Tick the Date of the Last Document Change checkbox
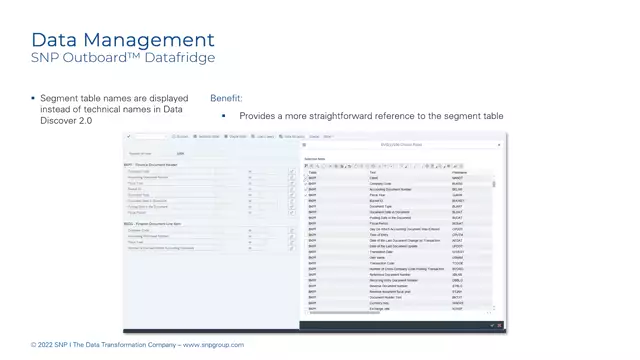This screenshot has height=360, width=640. tap(306, 240)
